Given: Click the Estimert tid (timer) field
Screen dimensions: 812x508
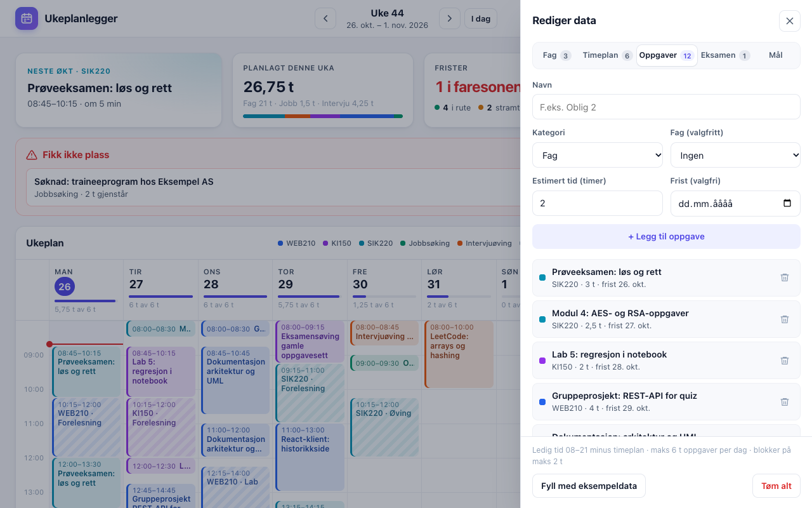Looking at the screenshot, I should 598,203.
